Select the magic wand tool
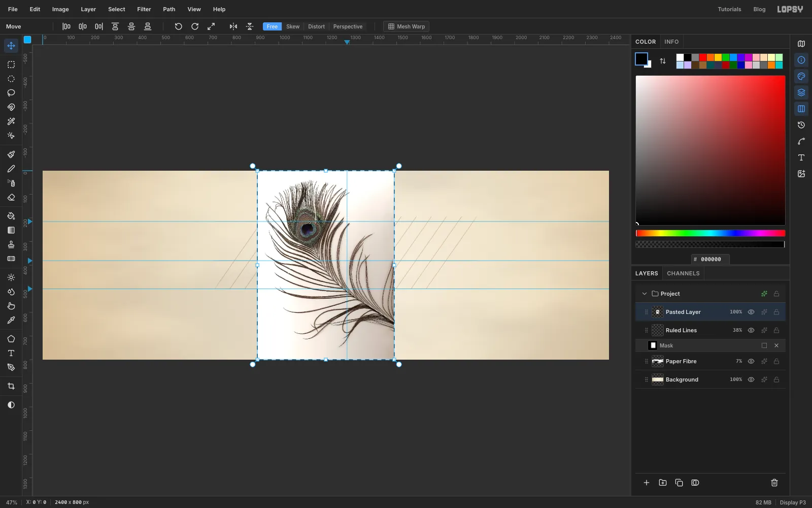812x508 pixels. tap(11, 121)
